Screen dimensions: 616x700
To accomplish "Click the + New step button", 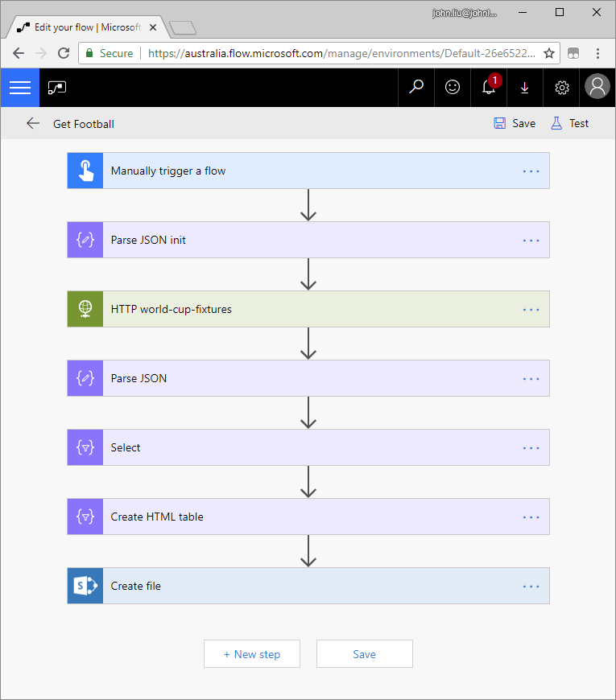I will (252, 654).
